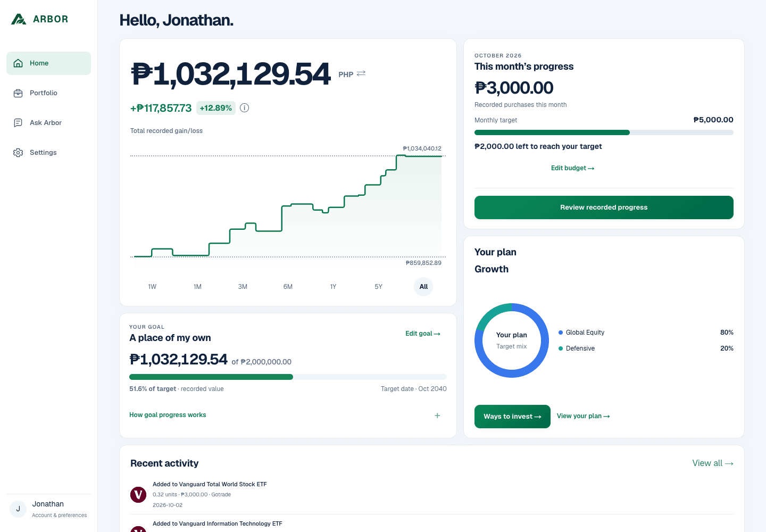The height and width of the screenshot is (532, 766).
Task: View all recent activity
Action: (x=713, y=463)
